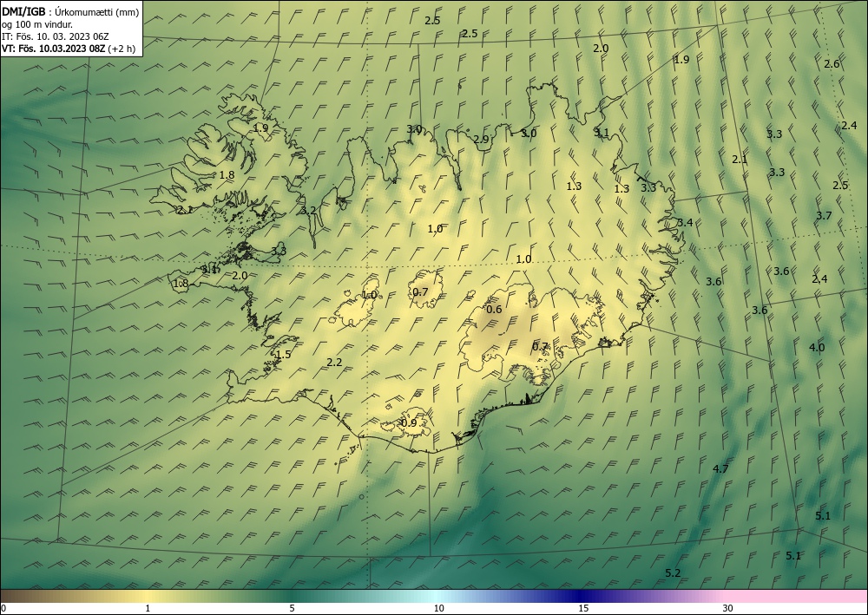Click the 'DMI/IGB : Úrkomumætti (mm)' title line
This screenshot has height=615, width=868.
pos(70,11)
